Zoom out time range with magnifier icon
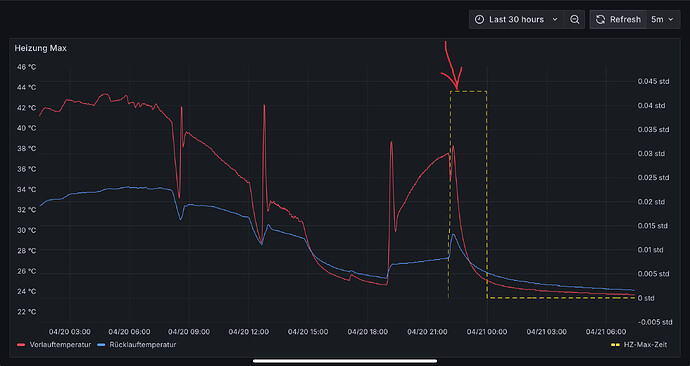The width and height of the screenshot is (690, 366). (x=575, y=20)
